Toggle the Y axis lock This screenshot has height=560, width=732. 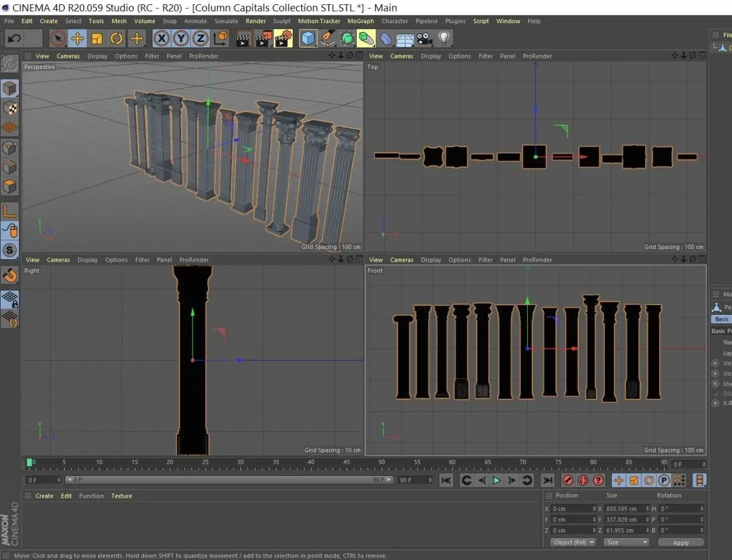click(x=181, y=38)
